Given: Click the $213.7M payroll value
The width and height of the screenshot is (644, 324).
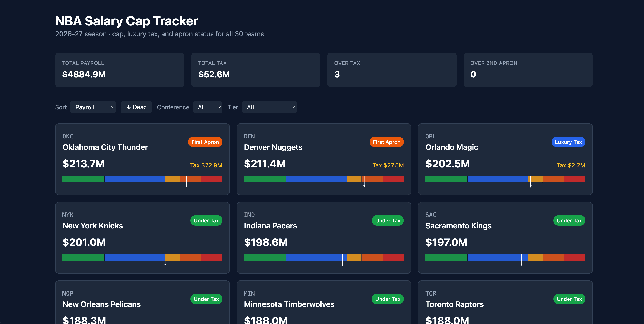Looking at the screenshot, I should 84,164.
